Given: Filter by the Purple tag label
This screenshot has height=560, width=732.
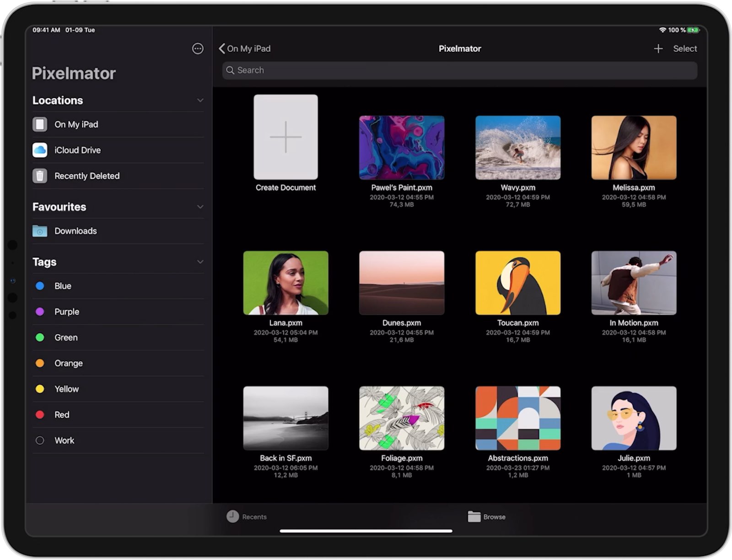Looking at the screenshot, I should click(x=67, y=312).
